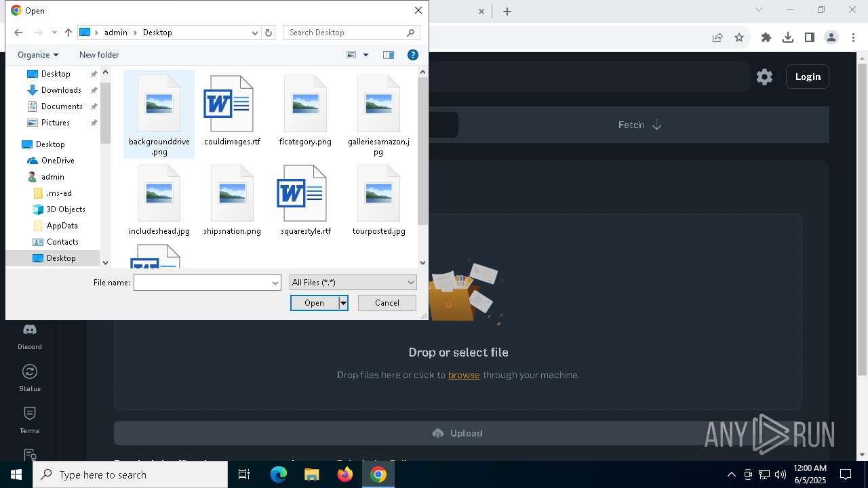The width and height of the screenshot is (868, 488).
Task: Select Downloads in Quick access
Action: tap(61, 90)
